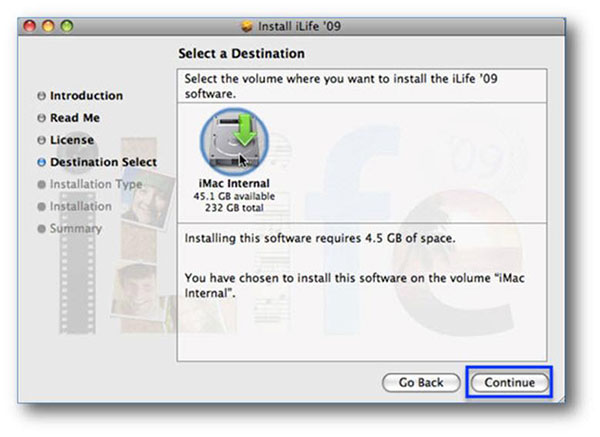Image resolution: width=600 pixels, height=437 pixels.
Task: Click the Install iLife '09 window title
Action: tap(299, 26)
